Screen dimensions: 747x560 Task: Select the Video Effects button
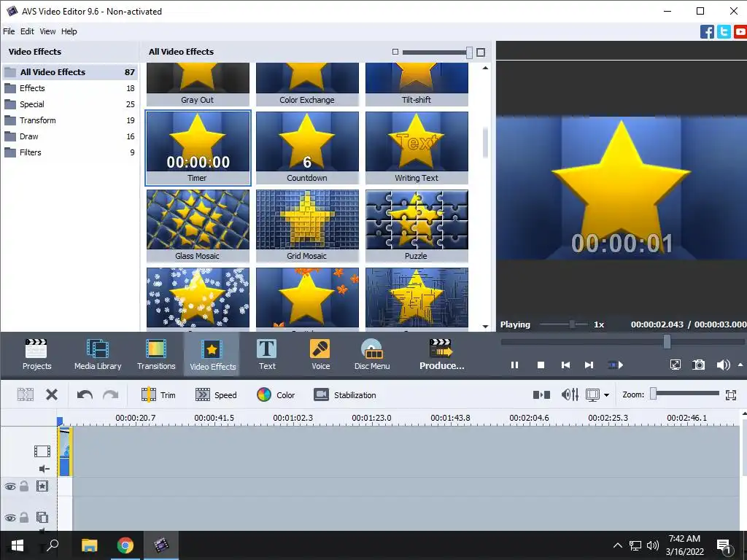pyautogui.click(x=212, y=354)
